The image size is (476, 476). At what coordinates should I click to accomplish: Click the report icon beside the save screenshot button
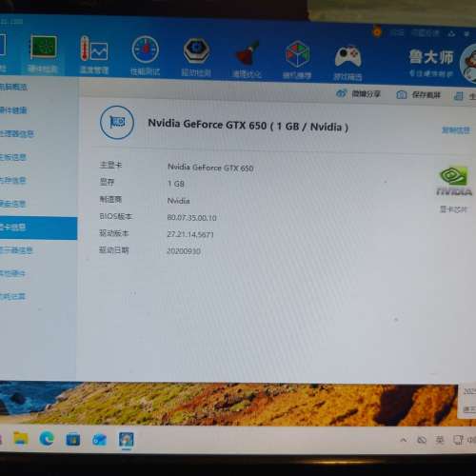click(459, 96)
